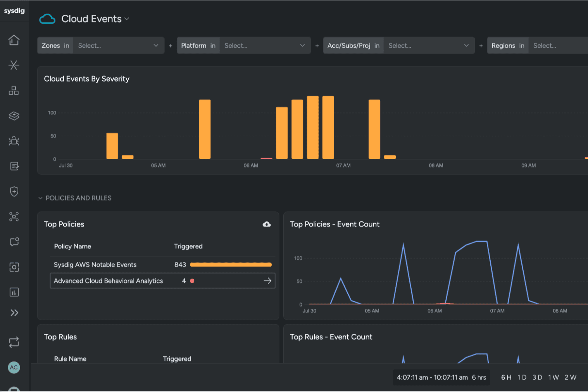Viewport: 588px width, 392px height.
Task: Click the Sysdig AWS Notable Events policy
Action: (95, 265)
